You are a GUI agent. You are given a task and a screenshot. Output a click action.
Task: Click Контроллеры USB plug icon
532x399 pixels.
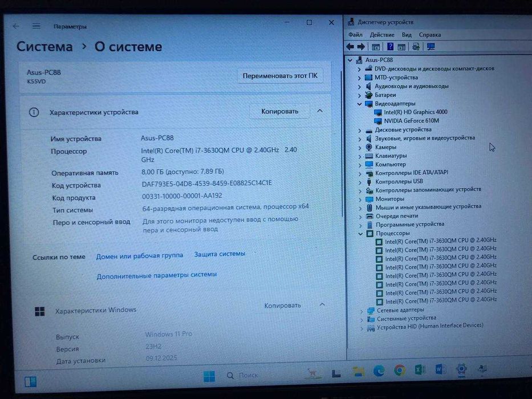pyautogui.click(x=369, y=181)
